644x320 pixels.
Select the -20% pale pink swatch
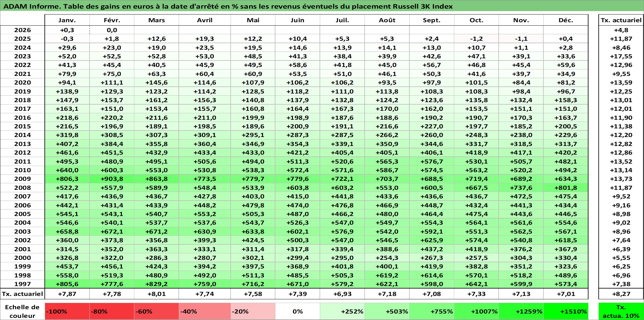pyautogui.click(x=253, y=311)
